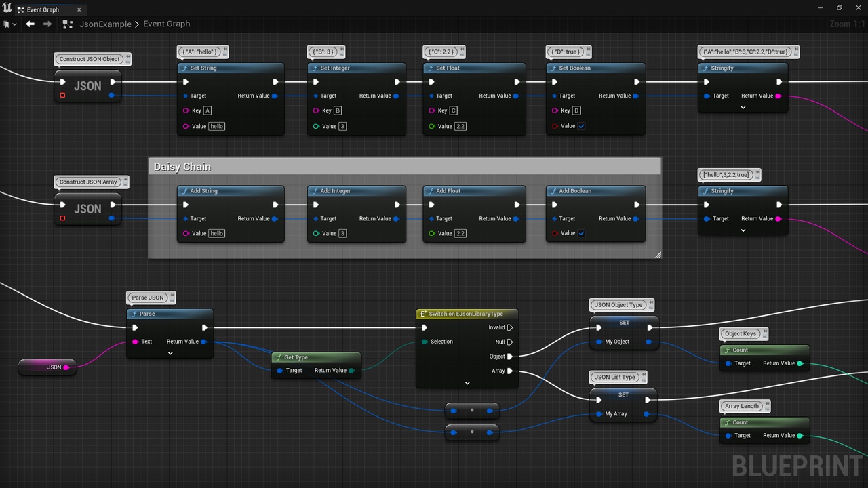Click the magenta JSON variable node
Screen dimensions: 868x488
(x=47, y=367)
